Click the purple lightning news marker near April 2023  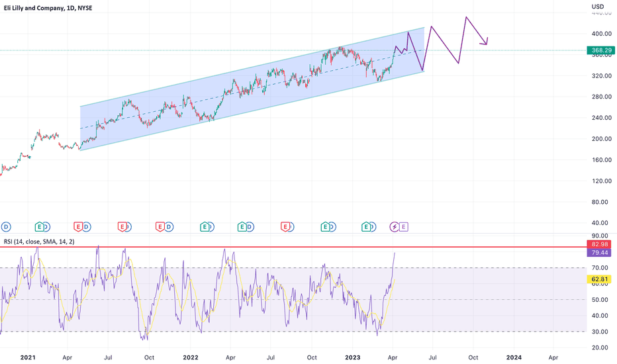coord(395,226)
